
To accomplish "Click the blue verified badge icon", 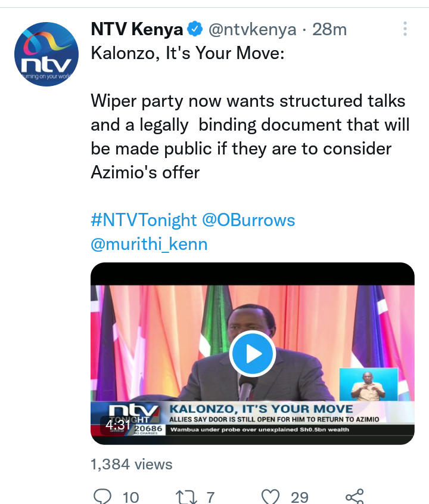I will 195,29.
